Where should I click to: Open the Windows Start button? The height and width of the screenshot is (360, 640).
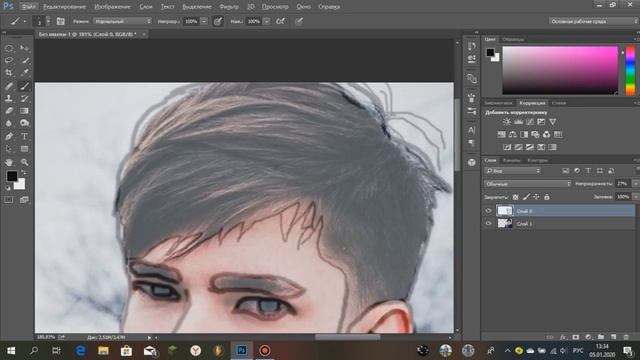click(x=11, y=351)
